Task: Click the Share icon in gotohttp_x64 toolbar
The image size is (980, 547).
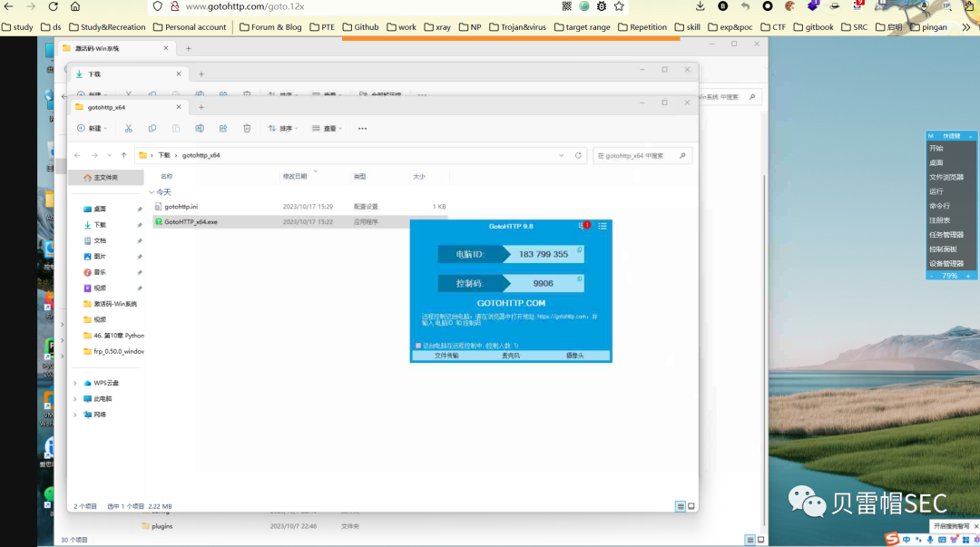Action: (223, 128)
